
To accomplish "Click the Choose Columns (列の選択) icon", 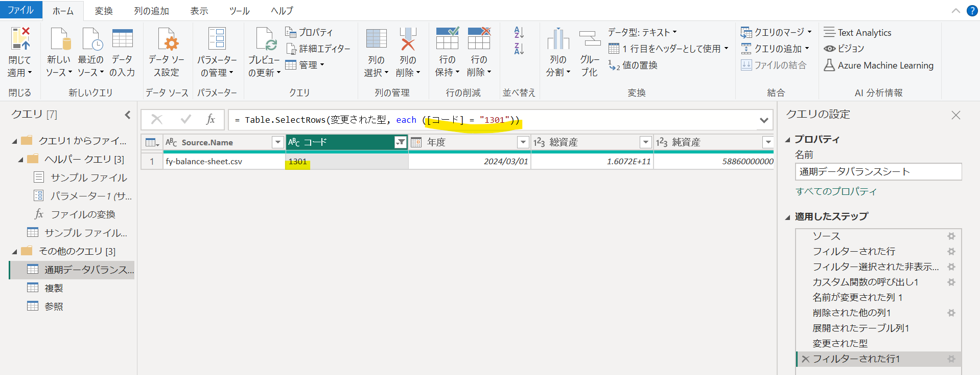I will (377, 39).
